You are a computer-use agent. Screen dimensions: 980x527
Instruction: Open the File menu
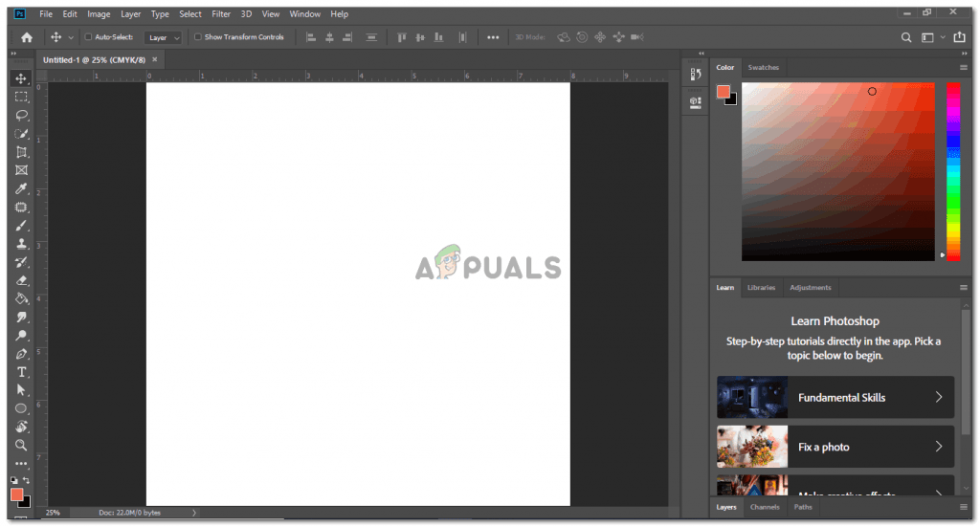pyautogui.click(x=46, y=13)
